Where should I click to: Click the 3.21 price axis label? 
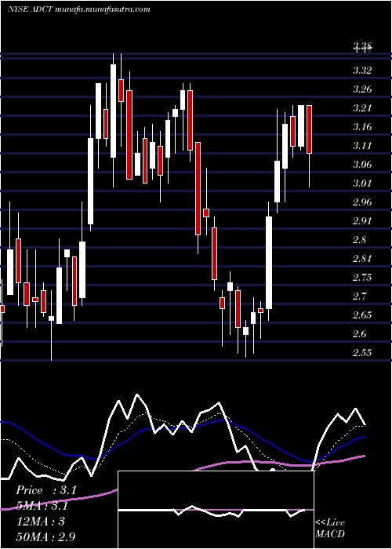[x=362, y=108]
